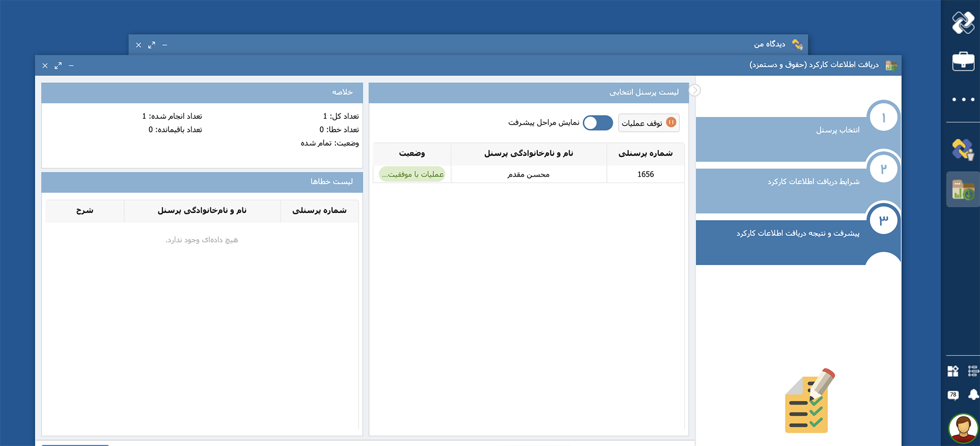
Task: Click the logo icon atop the sidebar
Action: pos(963,22)
